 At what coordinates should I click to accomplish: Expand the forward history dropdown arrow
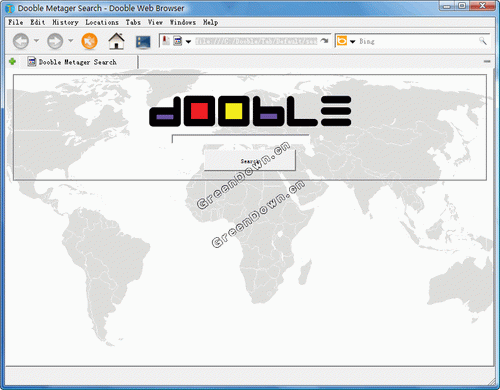pyautogui.click(x=70, y=41)
